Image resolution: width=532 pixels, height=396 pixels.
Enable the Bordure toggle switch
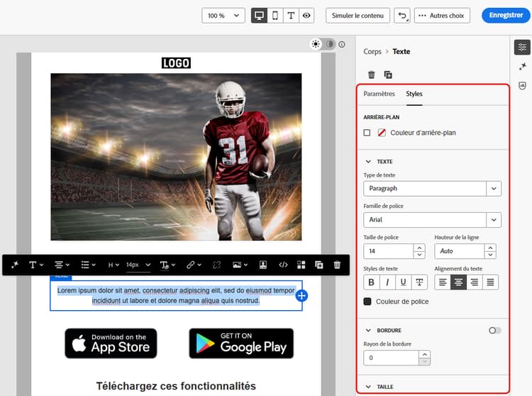point(494,331)
